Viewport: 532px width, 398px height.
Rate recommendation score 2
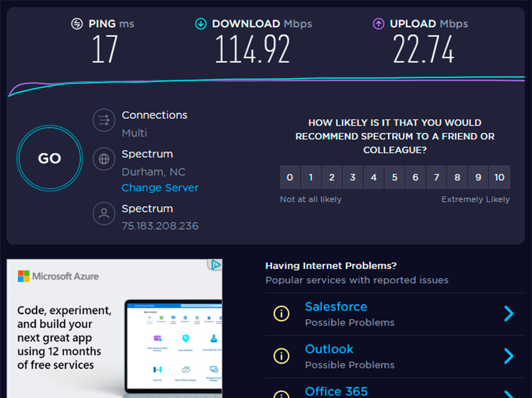(x=332, y=177)
